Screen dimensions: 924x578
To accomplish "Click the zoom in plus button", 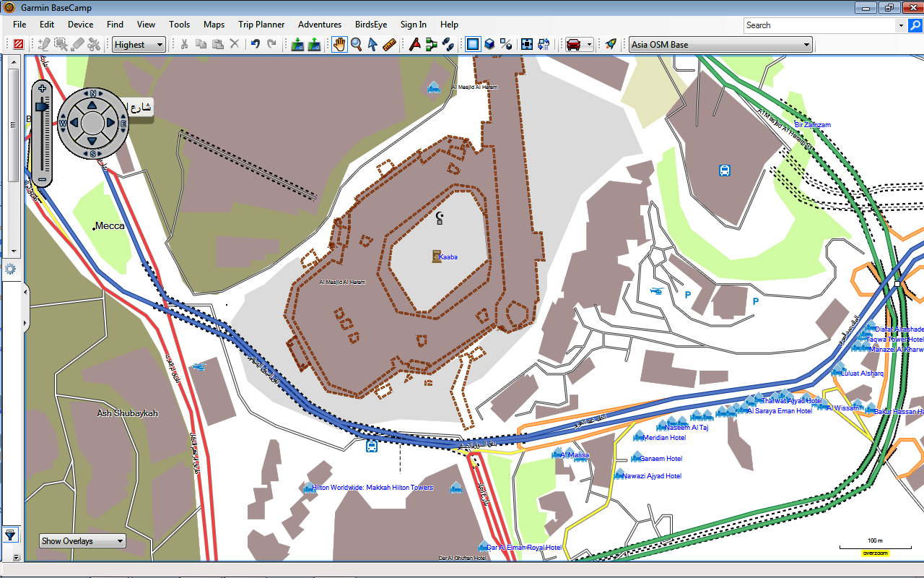I will pyautogui.click(x=43, y=88).
